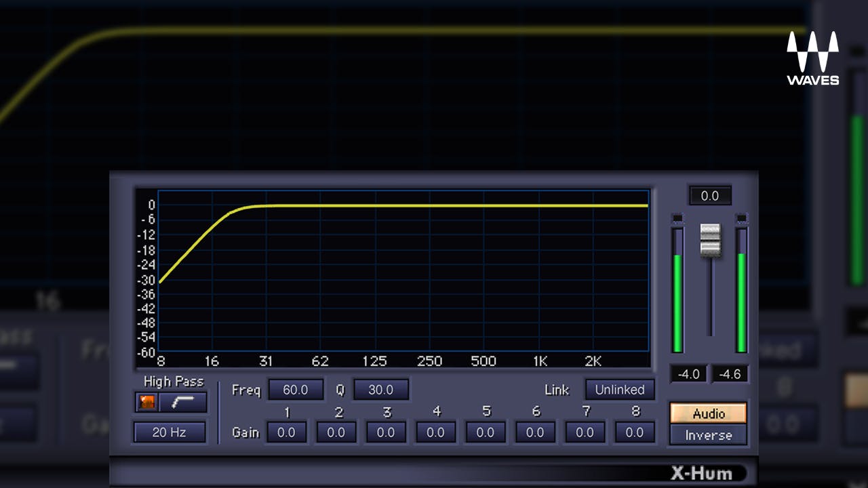Click the Gain field for harmonic 4

(x=436, y=432)
